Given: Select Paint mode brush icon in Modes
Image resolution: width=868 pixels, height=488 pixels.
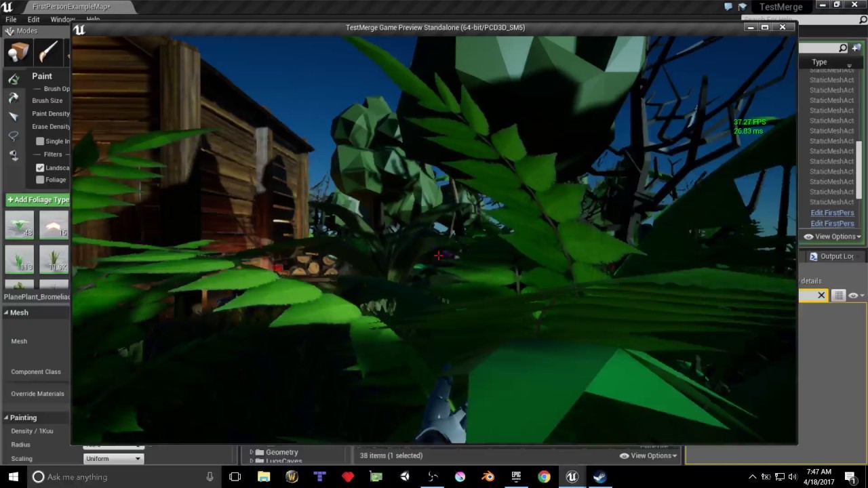Looking at the screenshot, I should [48, 53].
